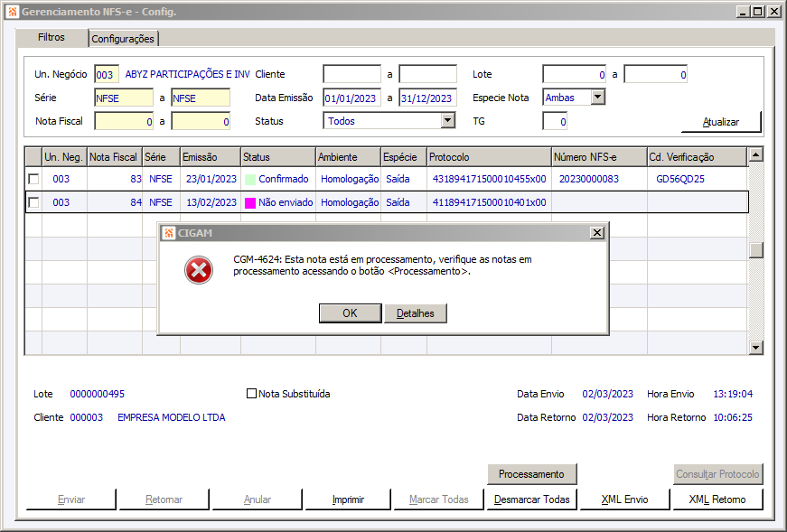The width and height of the screenshot is (787, 532).
Task: Click the grid scrollbar down arrow
Action: tap(756, 347)
